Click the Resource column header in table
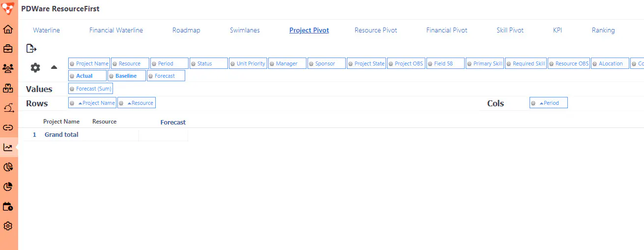The height and width of the screenshot is (250, 644). pos(105,122)
